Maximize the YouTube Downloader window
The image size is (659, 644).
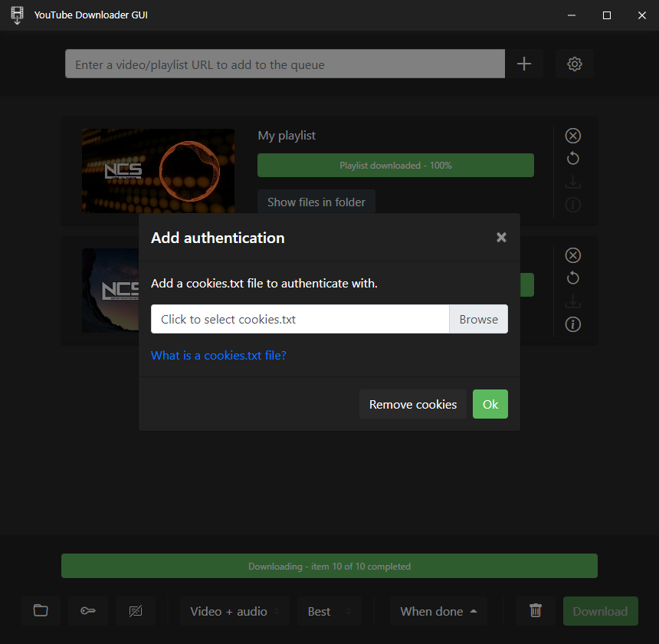606,15
